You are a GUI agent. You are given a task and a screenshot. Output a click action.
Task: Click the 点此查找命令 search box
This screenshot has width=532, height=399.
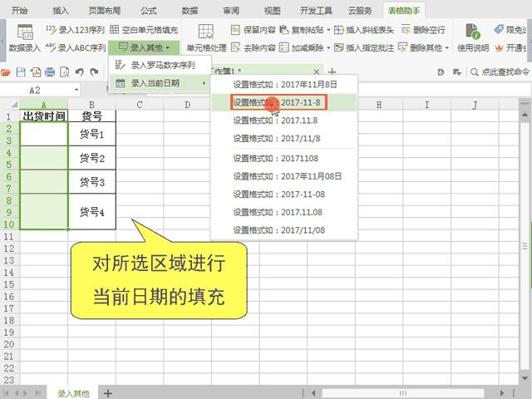coord(500,72)
